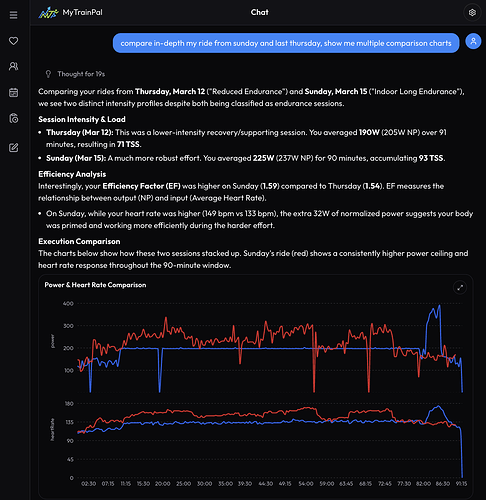The width and height of the screenshot is (486, 500).
Task: Click the 100 label on power axis
Action: (x=69, y=370)
